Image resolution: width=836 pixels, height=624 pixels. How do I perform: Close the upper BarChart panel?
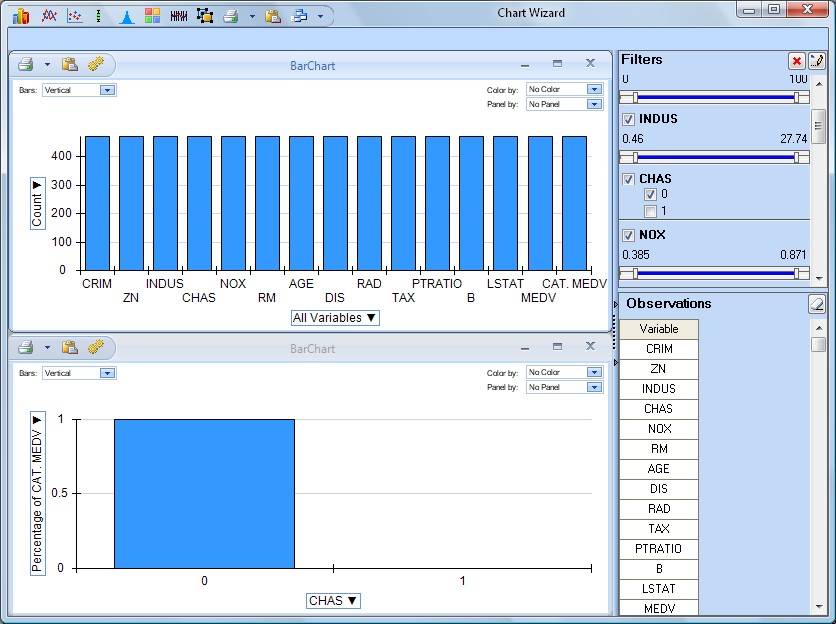[x=590, y=63]
